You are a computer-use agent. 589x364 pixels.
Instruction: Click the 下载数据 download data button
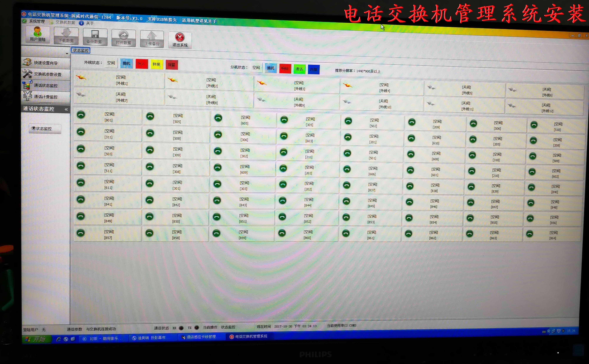[x=66, y=36]
